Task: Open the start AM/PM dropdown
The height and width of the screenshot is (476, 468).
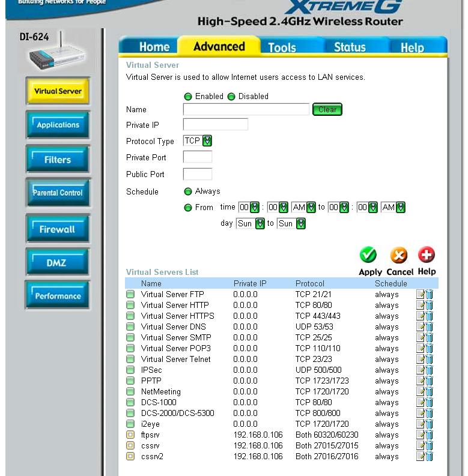Action: pyautogui.click(x=303, y=207)
